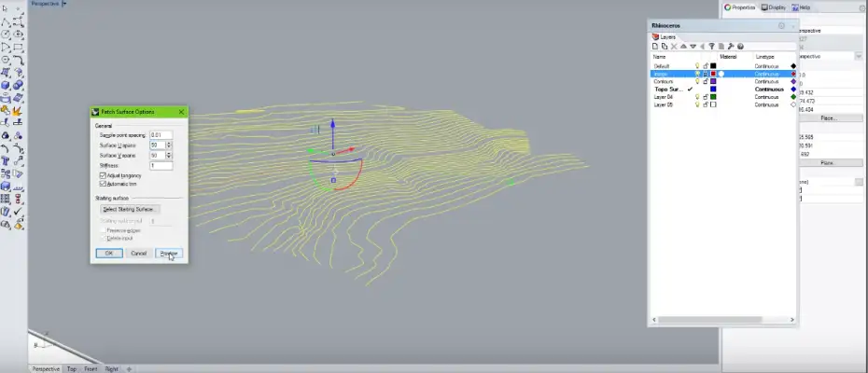Click Delete layer X icon
The height and width of the screenshot is (373, 868).
pos(674,47)
